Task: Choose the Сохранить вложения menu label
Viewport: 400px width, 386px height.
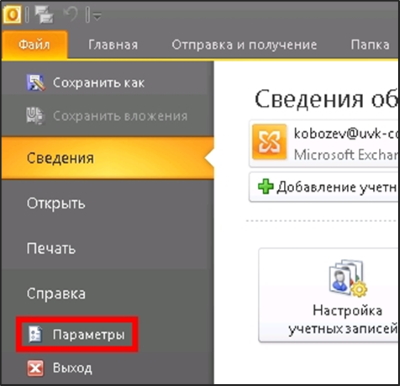Action: [x=120, y=116]
